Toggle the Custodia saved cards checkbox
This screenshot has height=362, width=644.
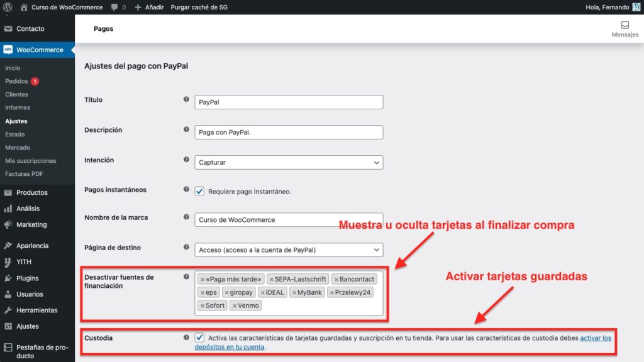tap(199, 337)
